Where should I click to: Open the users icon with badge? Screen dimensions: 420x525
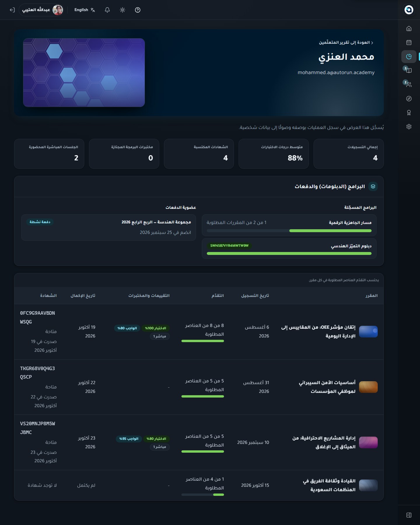pos(409,85)
